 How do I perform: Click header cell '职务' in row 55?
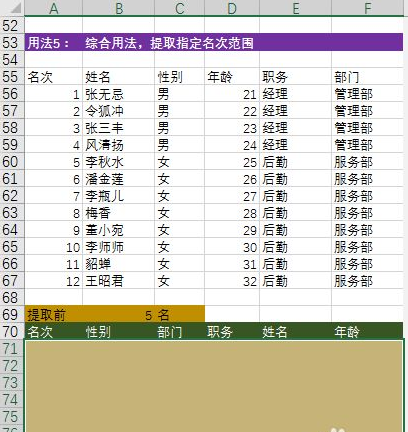296,76
